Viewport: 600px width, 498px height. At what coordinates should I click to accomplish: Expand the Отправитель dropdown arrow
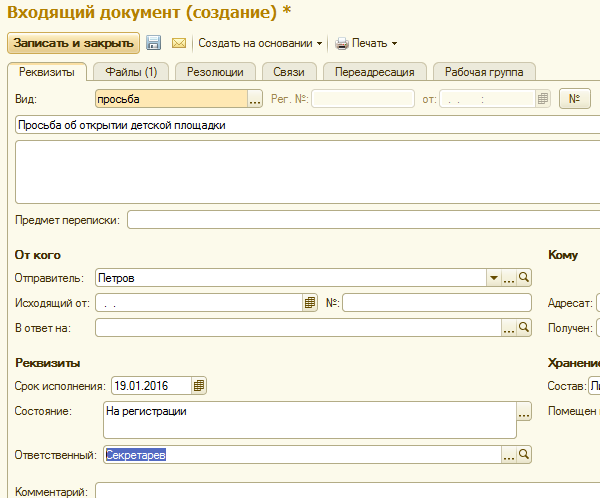494,278
